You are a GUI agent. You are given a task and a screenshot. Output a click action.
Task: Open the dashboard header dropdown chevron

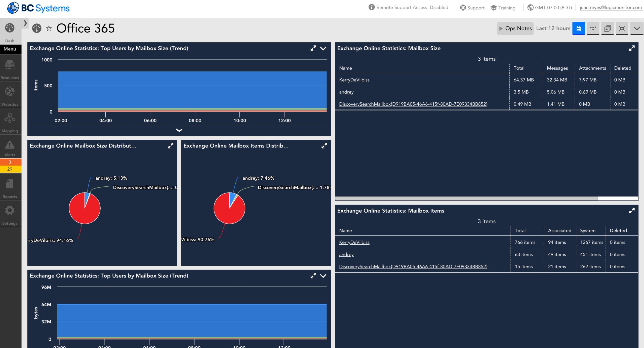click(637, 28)
